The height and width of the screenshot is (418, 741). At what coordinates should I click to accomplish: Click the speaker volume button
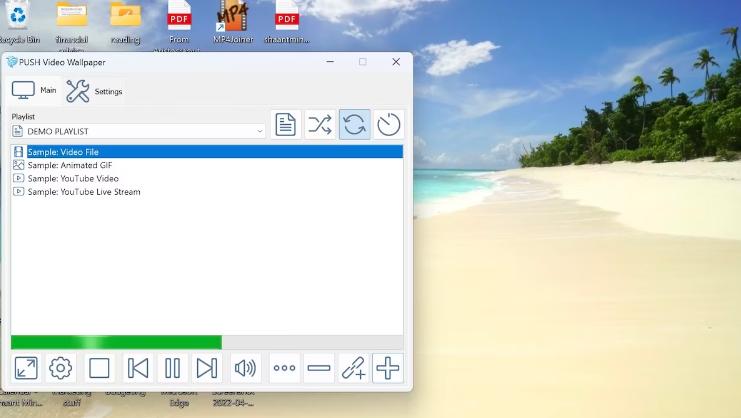tap(245, 368)
